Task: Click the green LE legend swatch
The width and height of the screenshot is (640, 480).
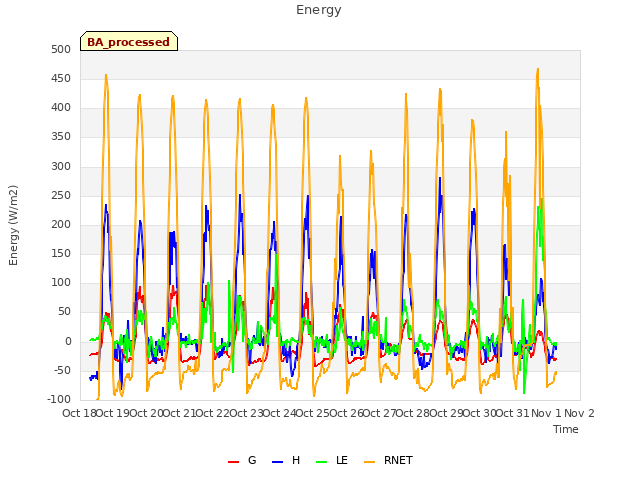Action: point(322,462)
